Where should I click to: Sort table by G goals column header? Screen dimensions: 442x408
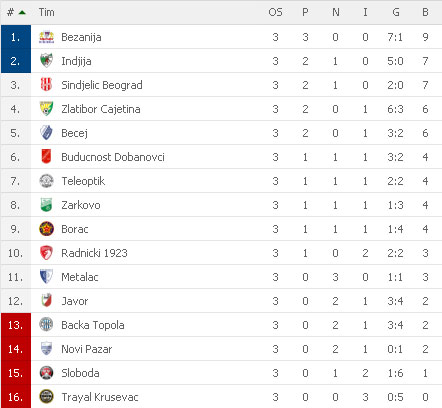click(396, 13)
